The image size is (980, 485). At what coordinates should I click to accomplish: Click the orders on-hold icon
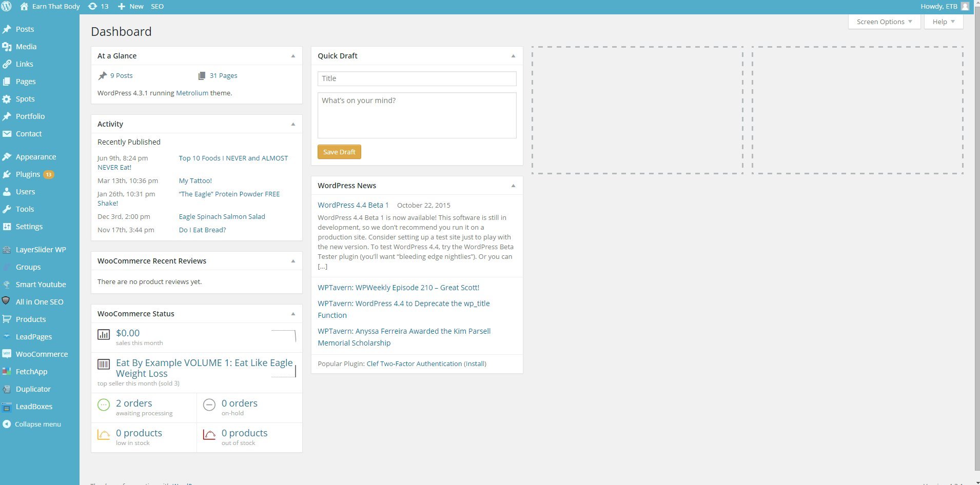(209, 405)
